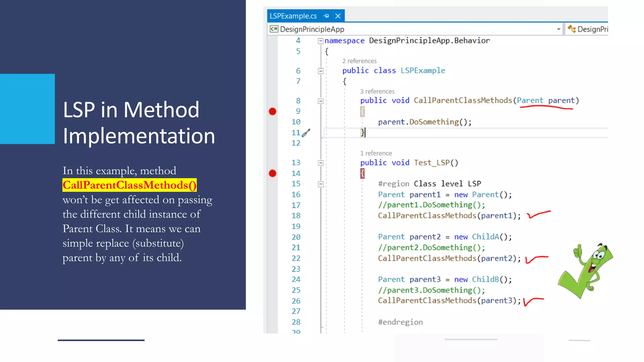Close the LSPExample.cs tab
Image resolution: width=644 pixels, height=362 pixels.
click(x=338, y=16)
